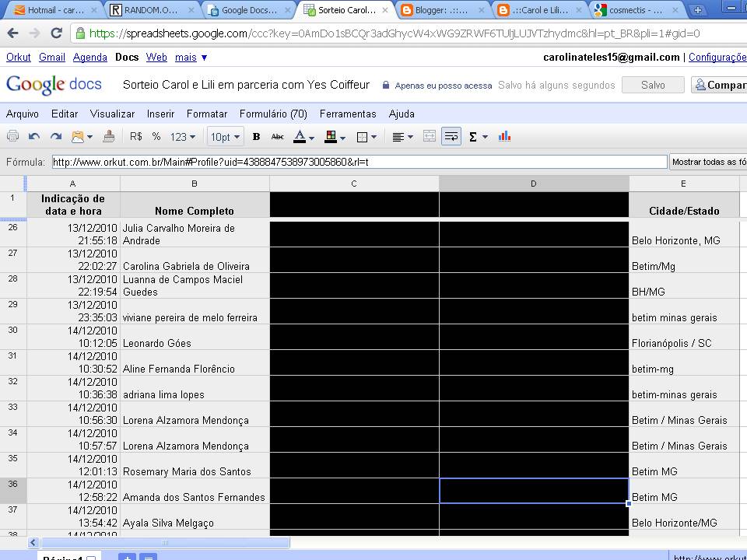
Task: Open the Sigma functions dropdown
Action: coord(478,137)
